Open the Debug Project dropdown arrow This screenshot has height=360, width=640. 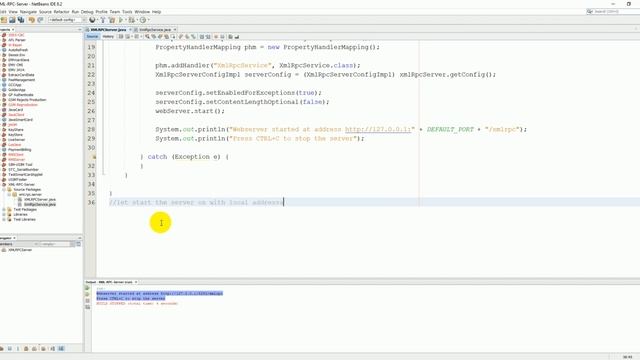click(138, 20)
